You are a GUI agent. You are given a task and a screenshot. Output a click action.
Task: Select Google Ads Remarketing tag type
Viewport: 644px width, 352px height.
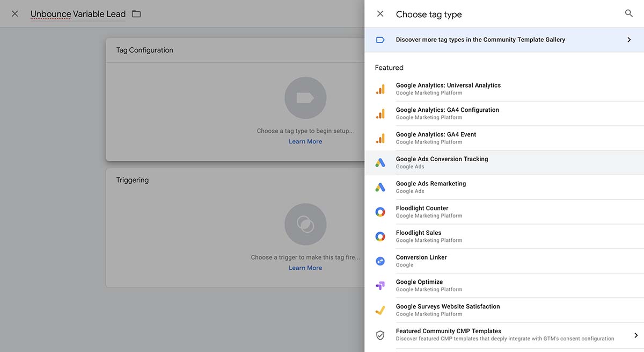[504, 188]
